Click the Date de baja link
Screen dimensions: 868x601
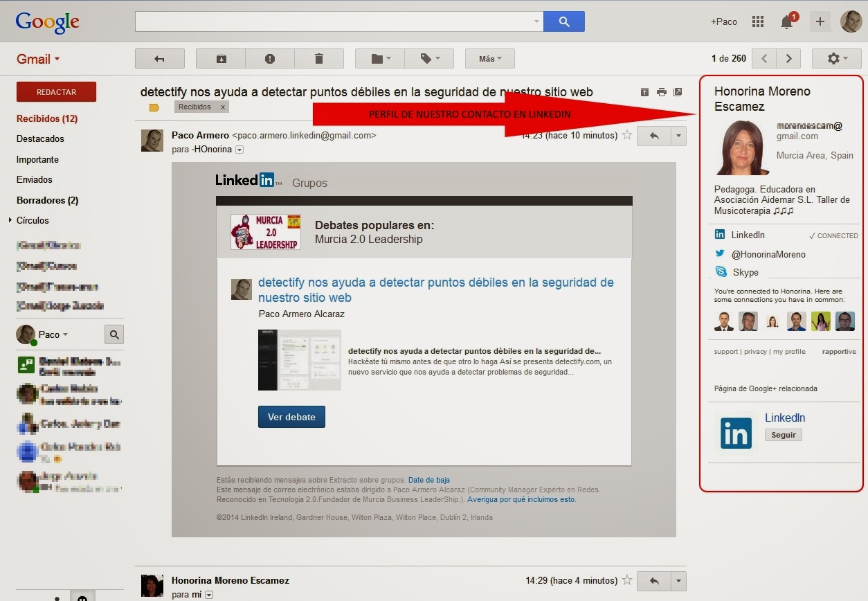[x=429, y=480]
